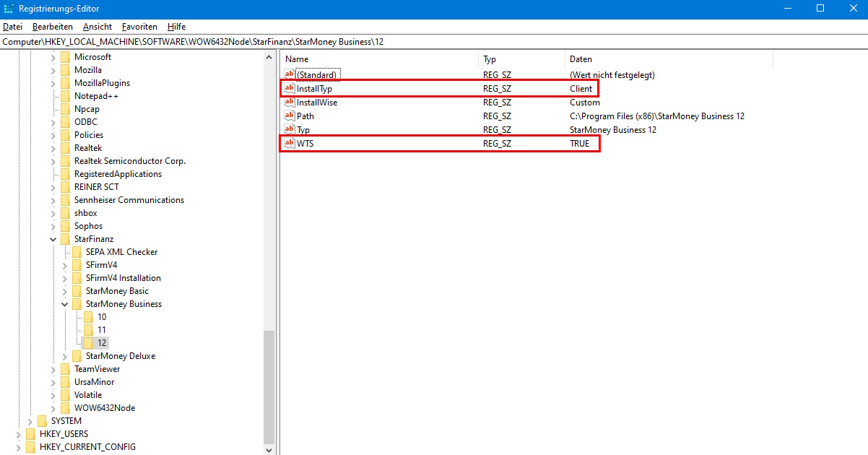Open the Hilfe menu

click(176, 27)
